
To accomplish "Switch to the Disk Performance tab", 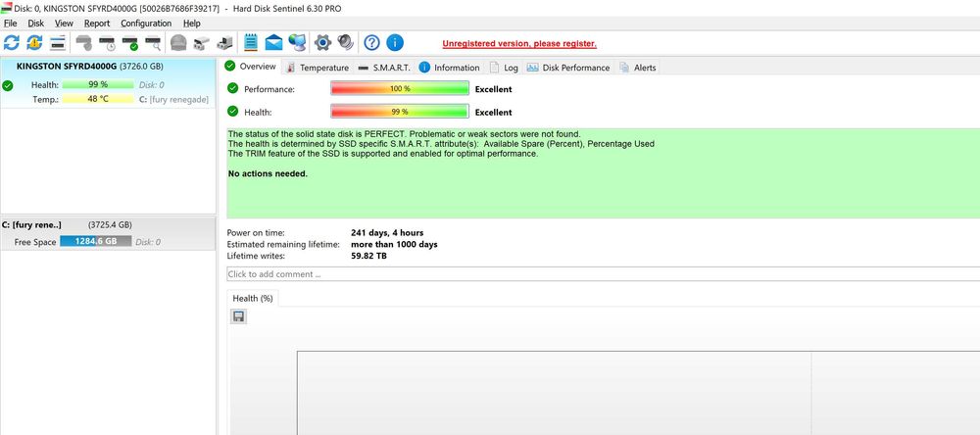I will pyautogui.click(x=568, y=67).
